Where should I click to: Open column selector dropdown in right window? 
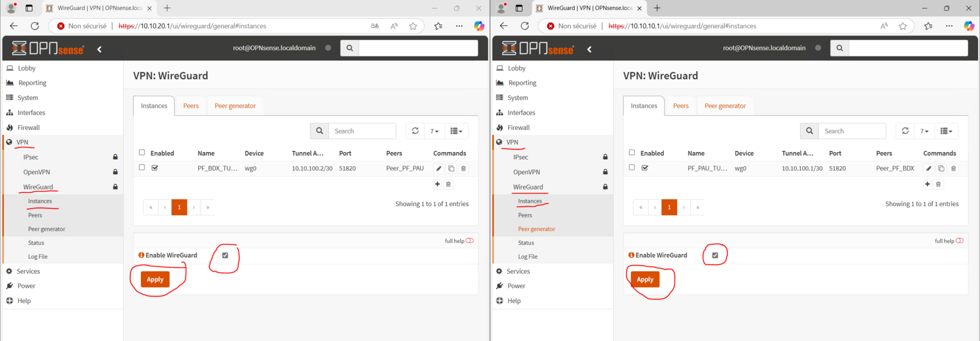pos(946,131)
